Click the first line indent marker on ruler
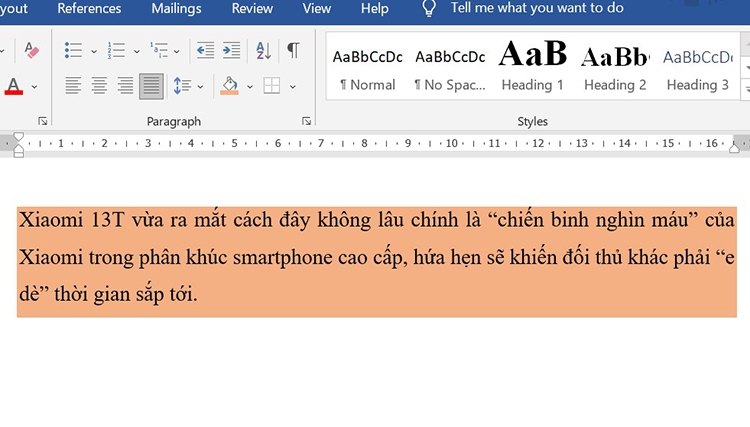 [19, 137]
